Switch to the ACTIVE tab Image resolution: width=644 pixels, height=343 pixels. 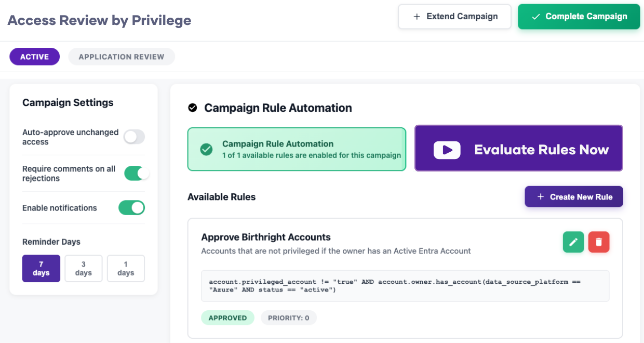[x=34, y=57]
